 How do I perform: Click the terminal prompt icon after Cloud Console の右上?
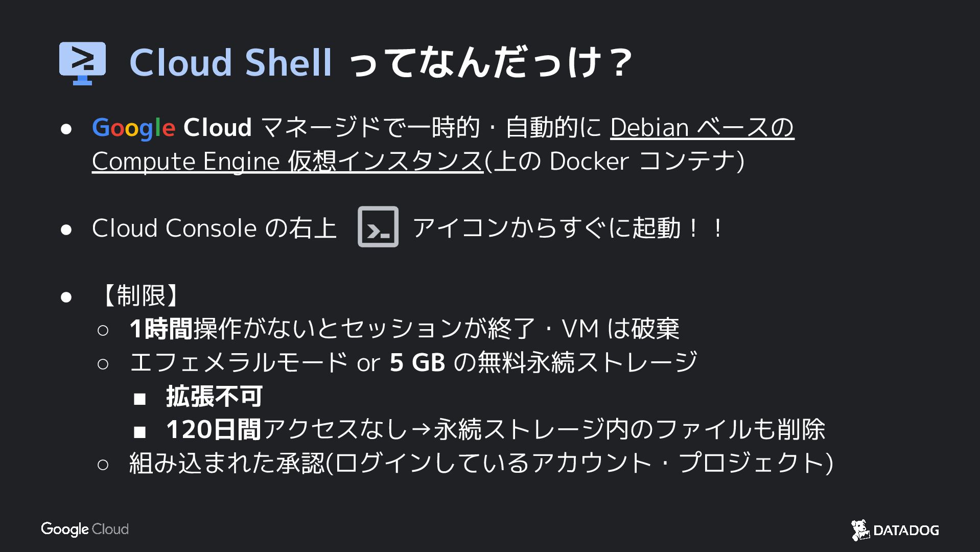pyautogui.click(x=378, y=227)
